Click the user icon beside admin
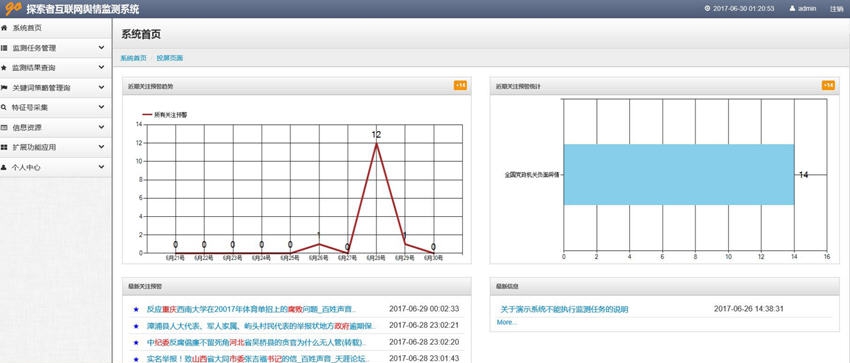850x363 pixels. [792, 9]
